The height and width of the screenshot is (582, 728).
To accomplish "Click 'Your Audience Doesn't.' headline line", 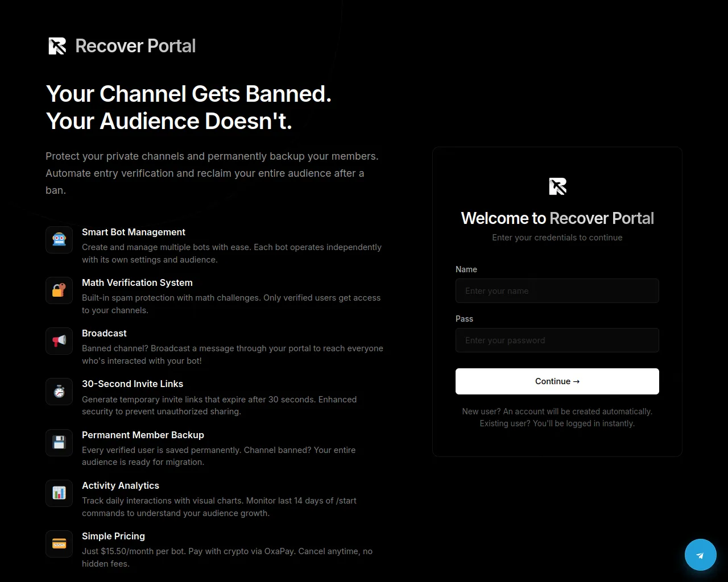I will pyautogui.click(x=169, y=121).
